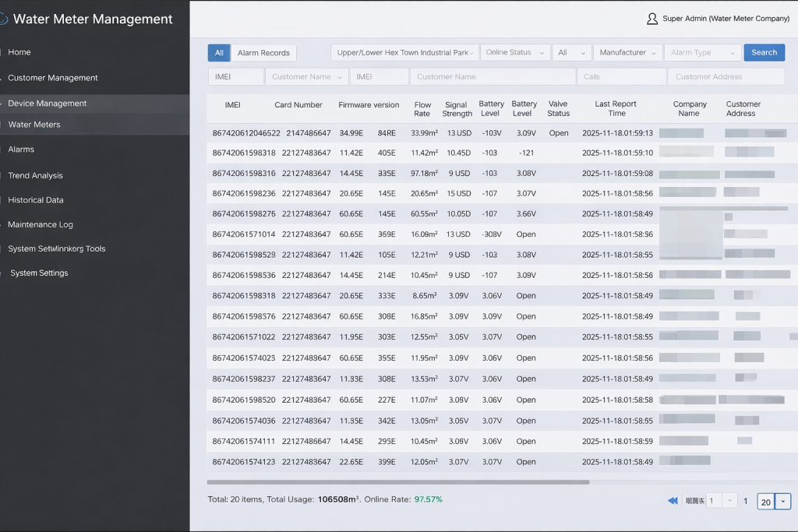Expand the Online Status dropdown

[515, 53]
